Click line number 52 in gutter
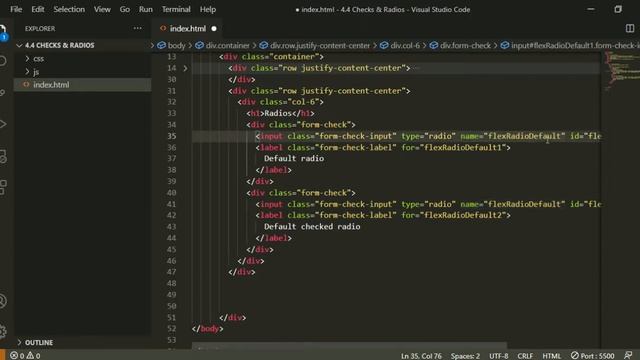This screenshot has width=640, height=360. 171,329
